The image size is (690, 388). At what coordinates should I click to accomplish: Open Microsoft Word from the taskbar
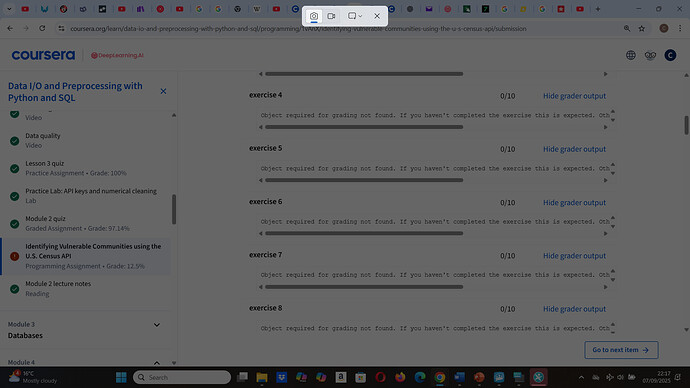(459, 377)
